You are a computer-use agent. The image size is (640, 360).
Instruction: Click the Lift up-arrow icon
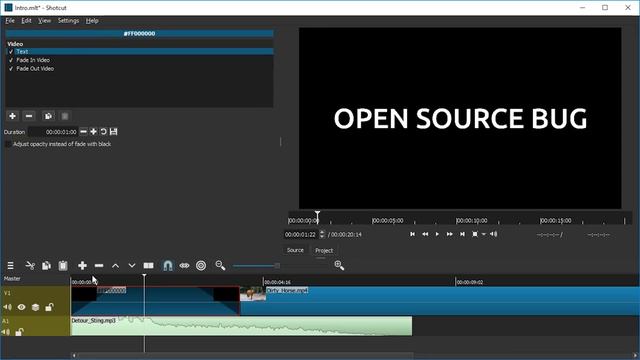pyautogui.click(x=116, y=266)
